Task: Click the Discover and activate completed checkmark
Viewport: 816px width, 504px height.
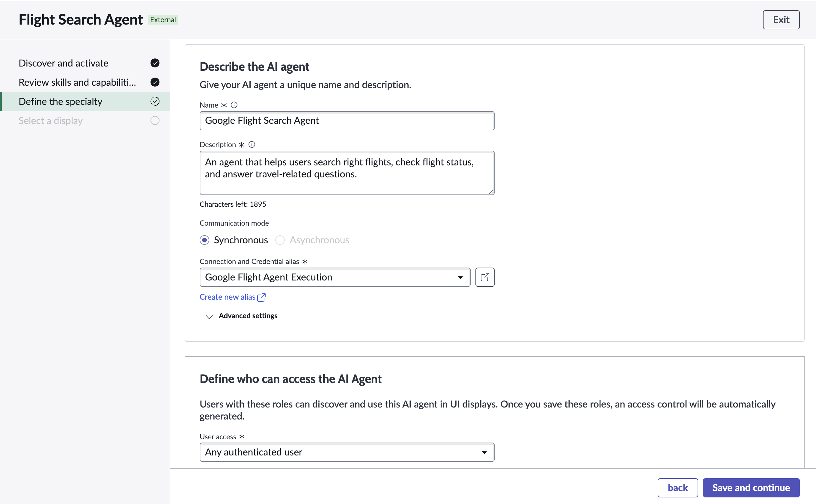Action: [155, 63]
